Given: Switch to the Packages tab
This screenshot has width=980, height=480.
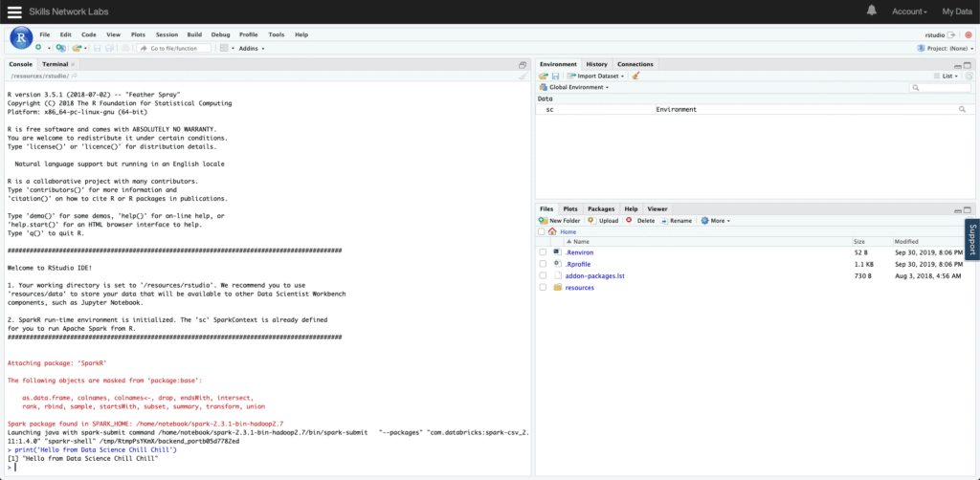Looking at the screenshot, I should point(601,209).
